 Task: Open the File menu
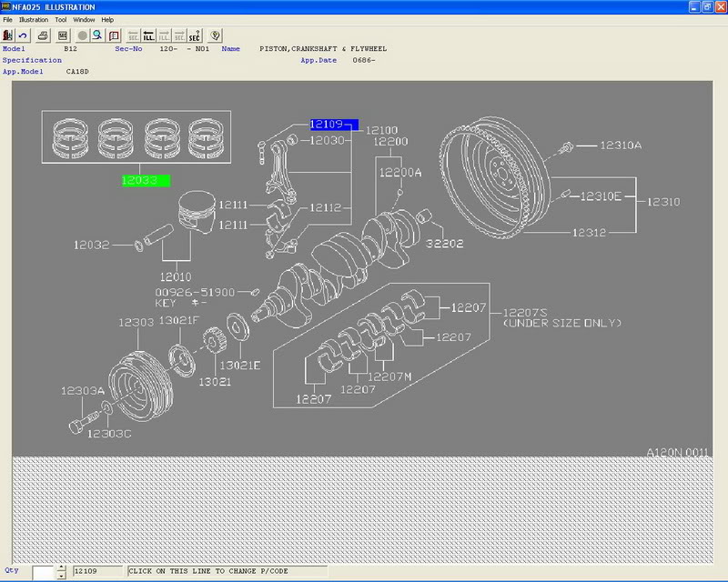click(7, 19)
